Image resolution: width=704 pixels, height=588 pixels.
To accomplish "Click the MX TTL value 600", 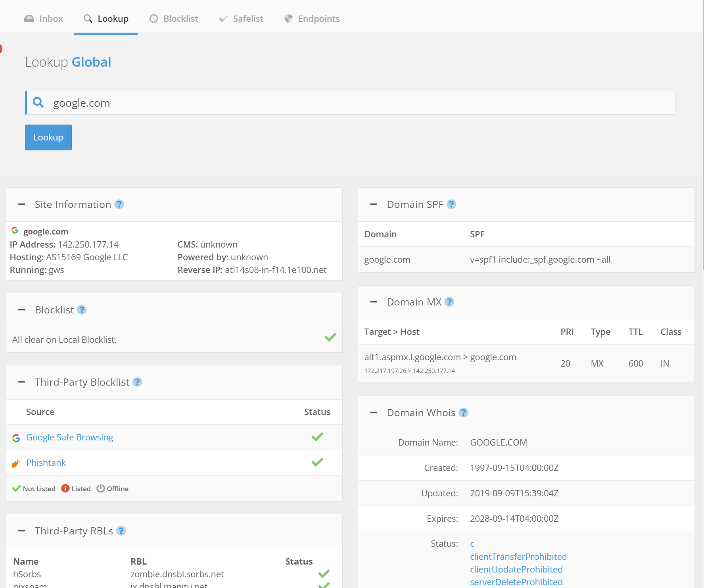I will click(636, 363).
